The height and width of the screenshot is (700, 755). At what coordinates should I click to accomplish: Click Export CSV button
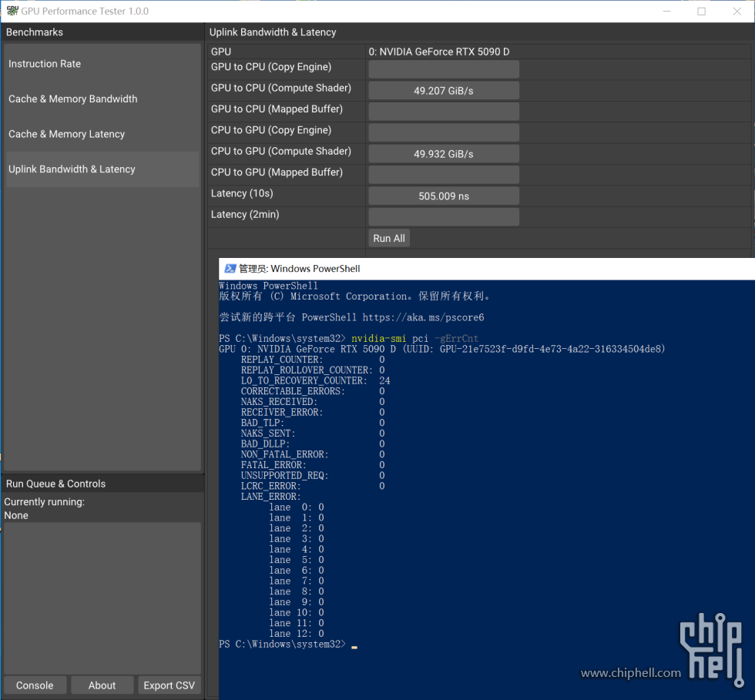pyautogui.click(x=169, y=685)
